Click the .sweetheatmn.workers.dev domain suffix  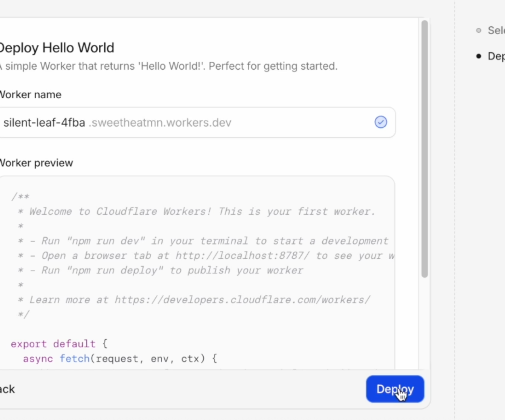[160, 123]
